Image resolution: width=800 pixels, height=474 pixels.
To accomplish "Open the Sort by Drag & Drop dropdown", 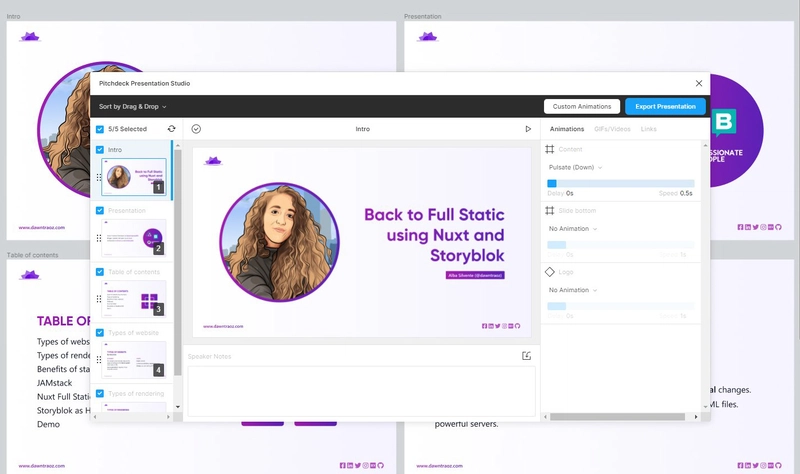I will pyautogui.click(x=133, y=107).
